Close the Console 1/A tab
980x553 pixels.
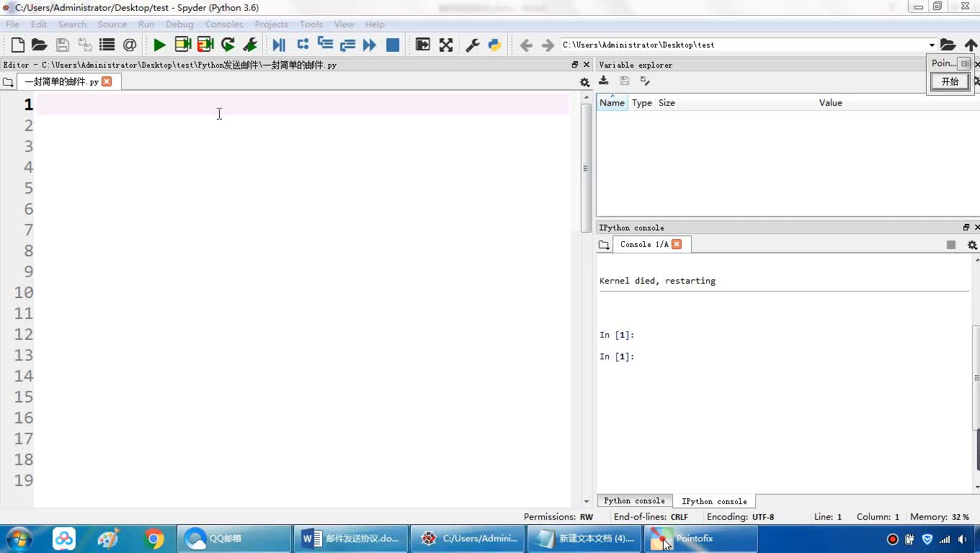(x=677, y=244)
